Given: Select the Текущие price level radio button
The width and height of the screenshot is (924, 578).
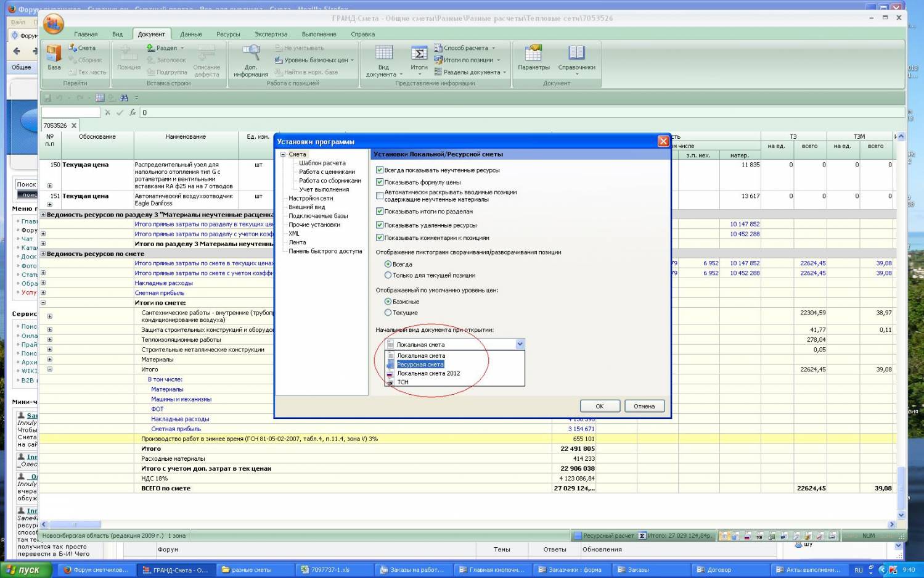Looking at the screenshot, I should click(388, 313).
